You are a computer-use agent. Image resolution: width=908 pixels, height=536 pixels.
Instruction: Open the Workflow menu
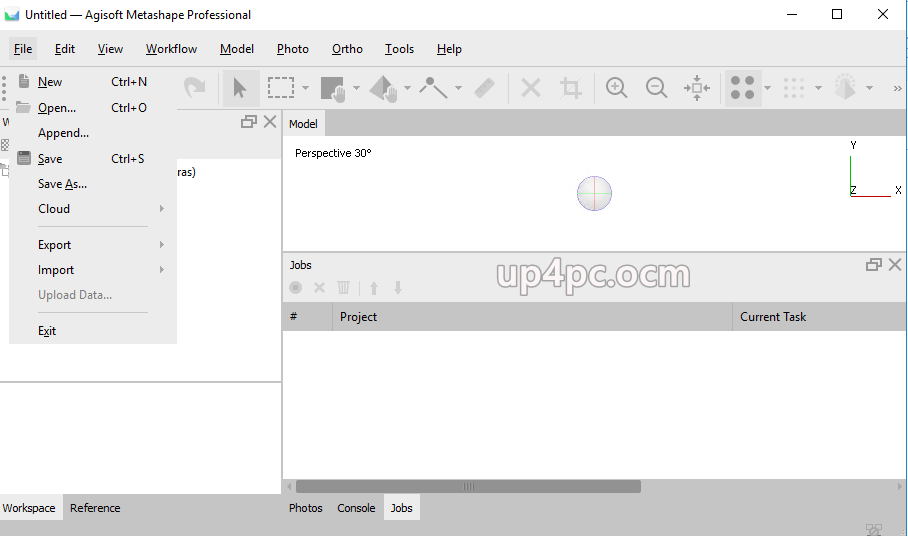(x=171, y=49)
